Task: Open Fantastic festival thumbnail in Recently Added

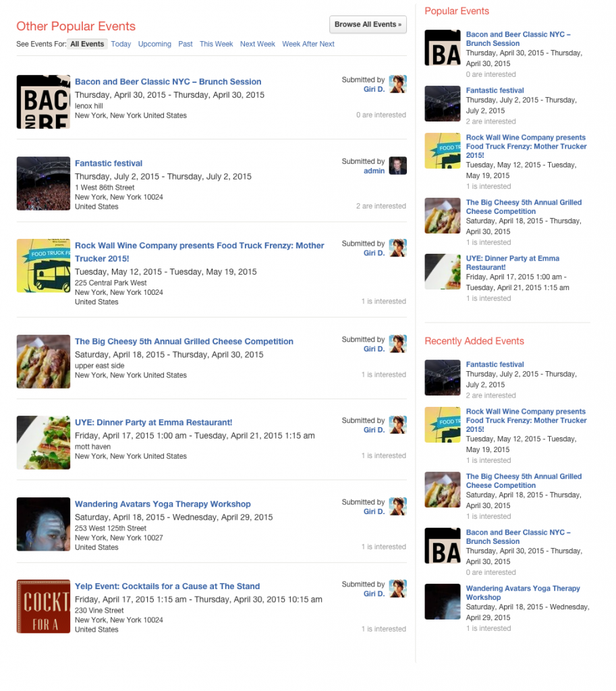Action: pyautogui.click(x=443, y=378)
